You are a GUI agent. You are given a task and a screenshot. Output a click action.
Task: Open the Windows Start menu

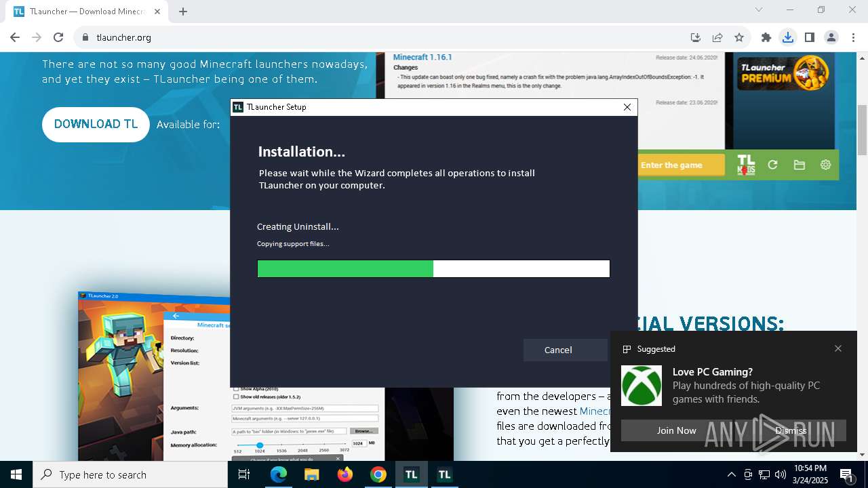click(x=16, y=474)
